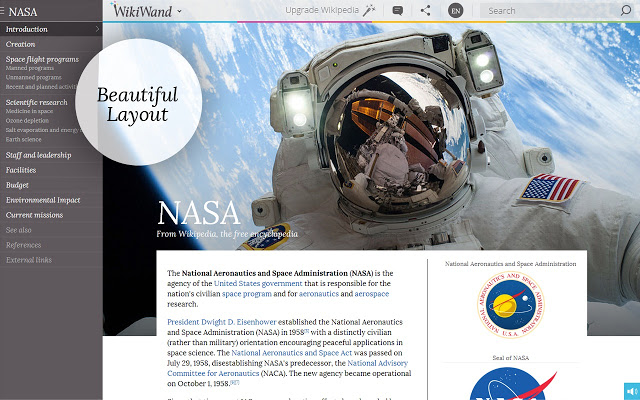
Task: Select See also in sidebar
Action: pyautogui.click(x=18, y=230)
